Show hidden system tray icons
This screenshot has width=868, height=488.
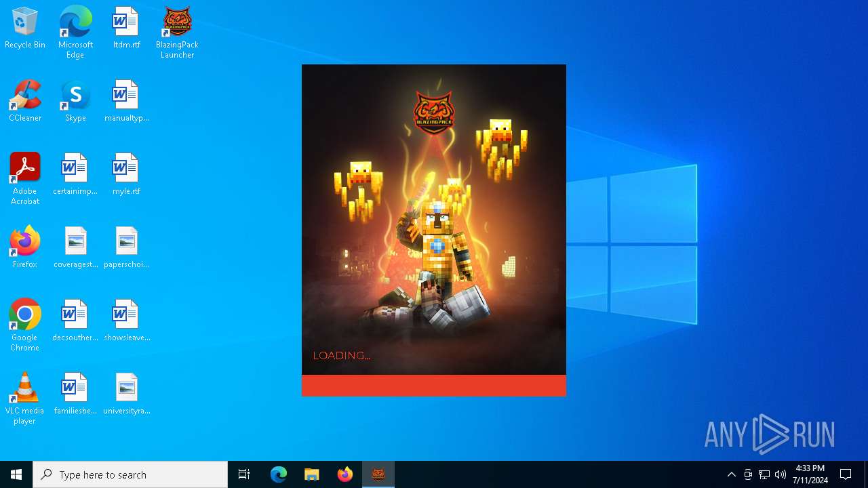coord(732,474)
